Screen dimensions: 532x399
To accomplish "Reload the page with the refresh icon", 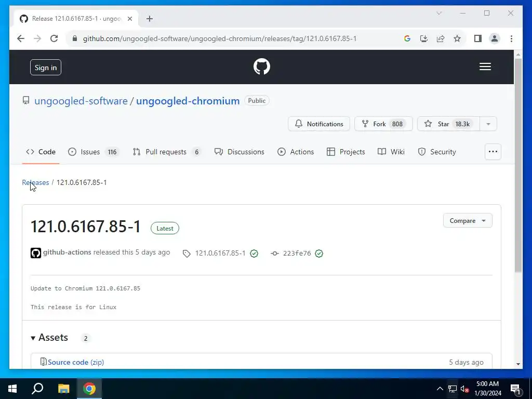I will click(x=54, y=38).
